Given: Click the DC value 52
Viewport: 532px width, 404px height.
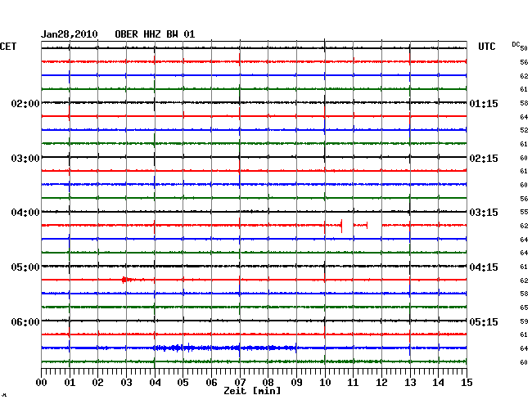Looking at the screenshot, I should (524, 130).
